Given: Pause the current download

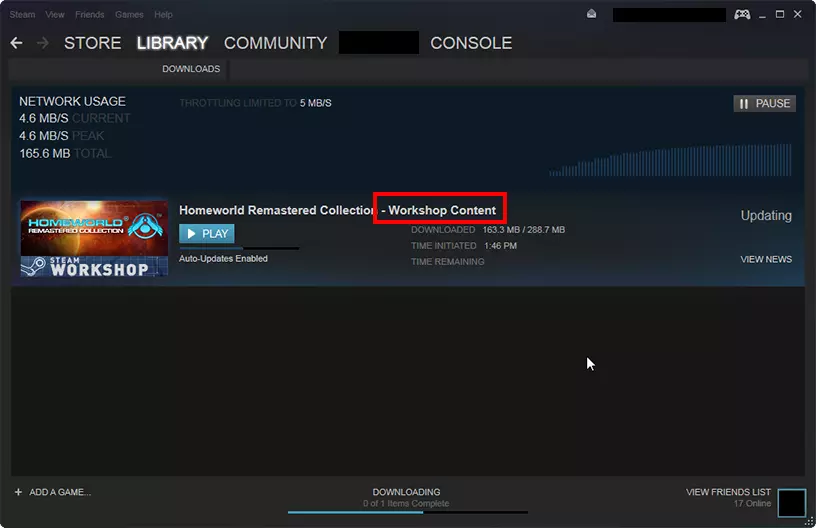Looking at the screenshot, I should click(764, 104).
